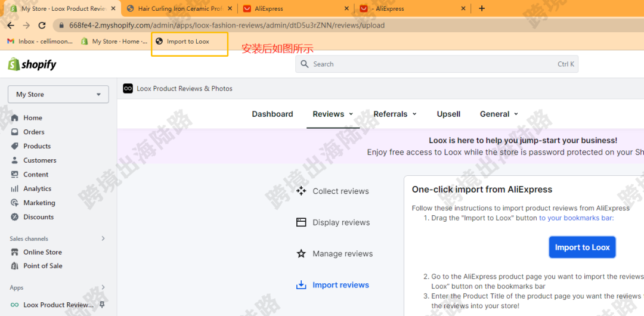Click the Loox app logo in header
The image size is (644, 316).
128,88
